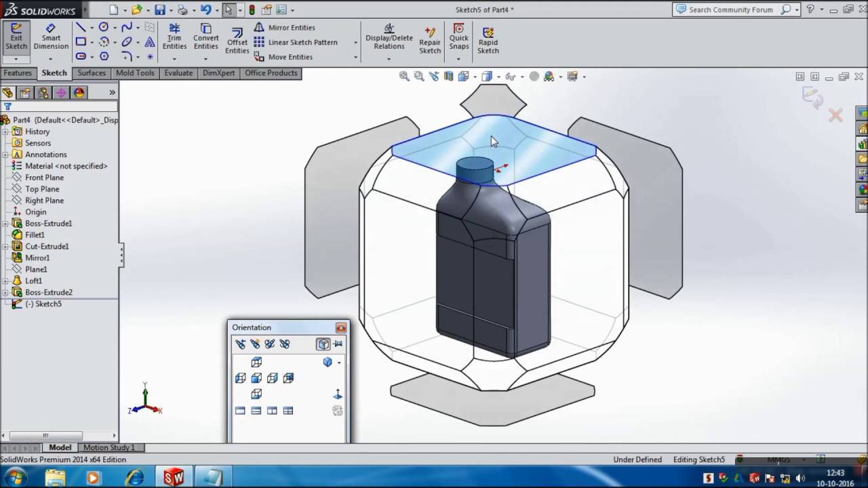Click the Edit Appearance colored ball icon
The image size is (868, 488).
click(x=536, y=76)
